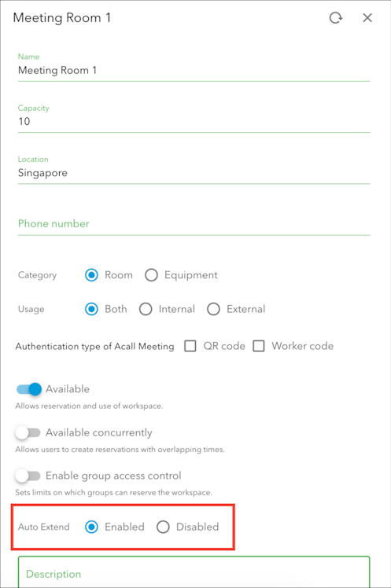Image resolution: width=391 pixels, height=588 pixels.
Task: Turn off the Available toggle
Action: pyautogui.click(x=29, y=389)
